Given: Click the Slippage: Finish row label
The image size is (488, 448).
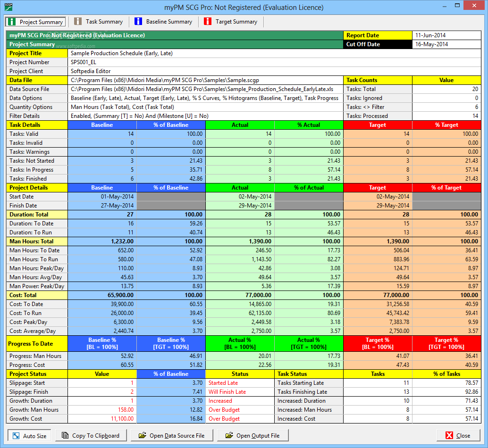Looking at the screenshot, I should coord(37,392).
